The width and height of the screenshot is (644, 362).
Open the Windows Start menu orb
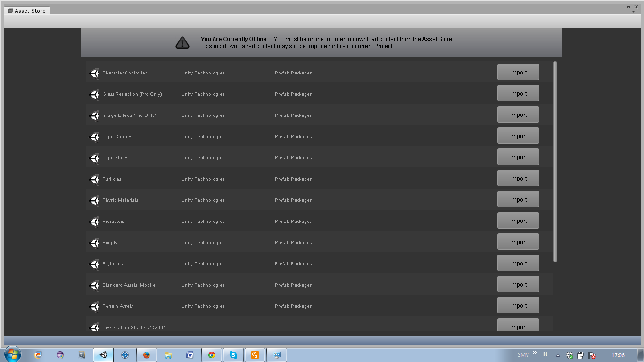click(12, 354)
